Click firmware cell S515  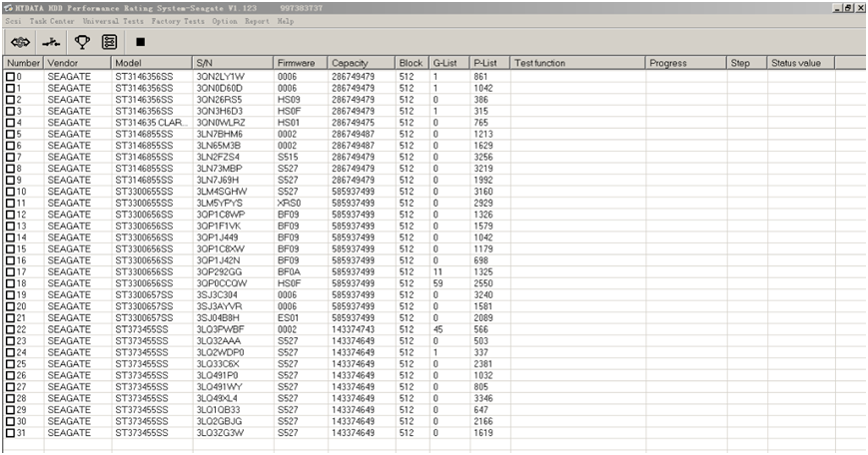(288, 157)
